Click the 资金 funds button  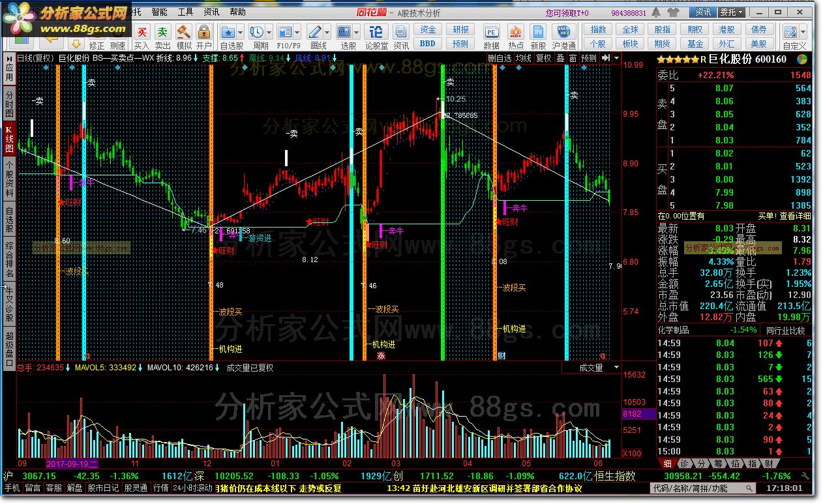point(427,29)
